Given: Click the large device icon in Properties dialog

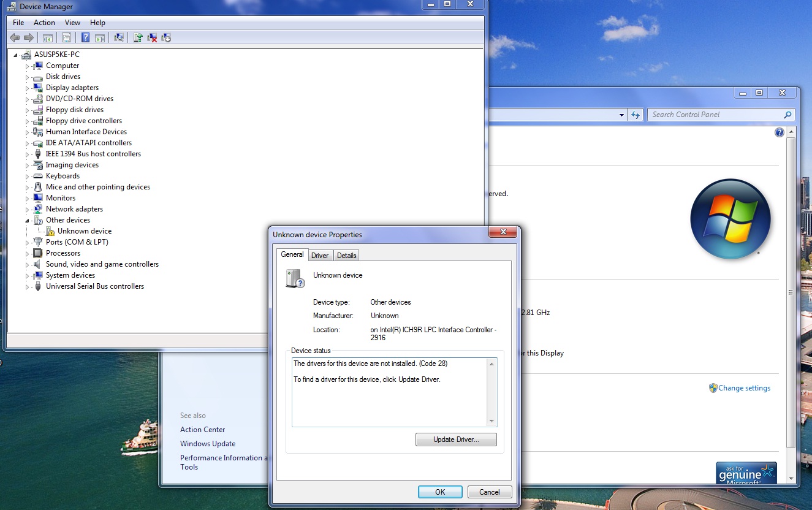Looking at the screenshot, I should [295, 278].
